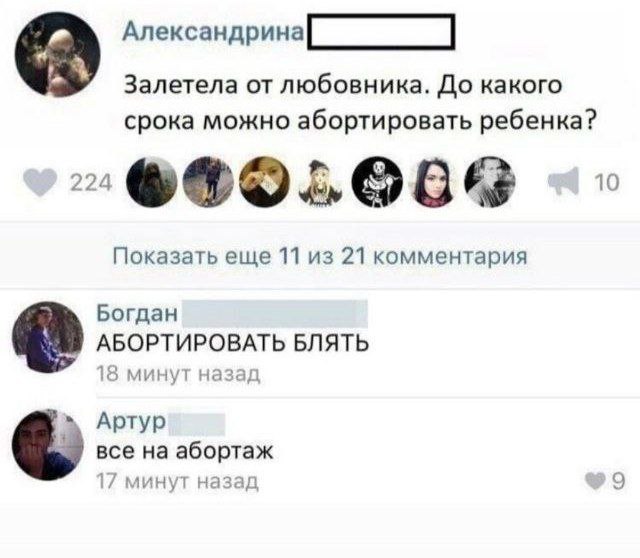Expand Показать еще 11 из 21 комментария

320,257
